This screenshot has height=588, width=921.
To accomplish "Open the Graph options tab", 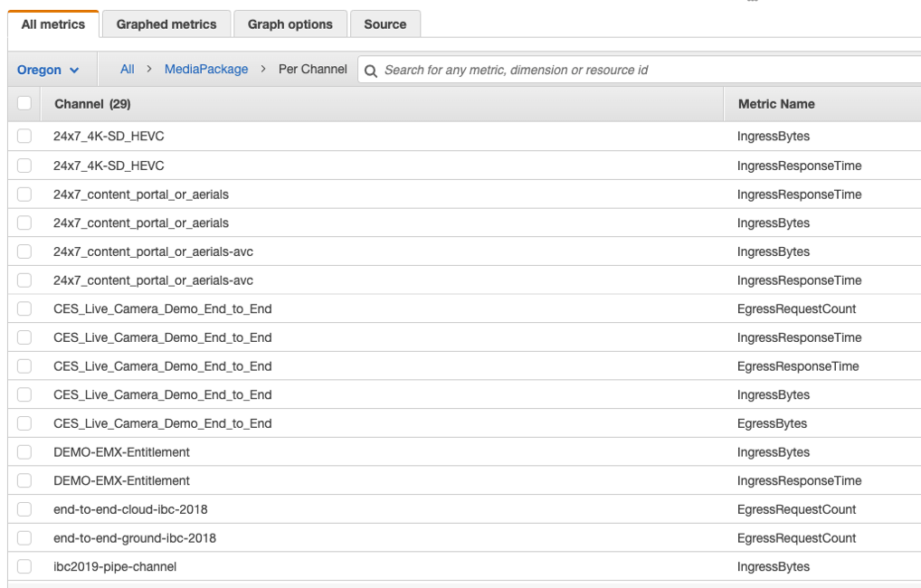I will coord(290,24).
